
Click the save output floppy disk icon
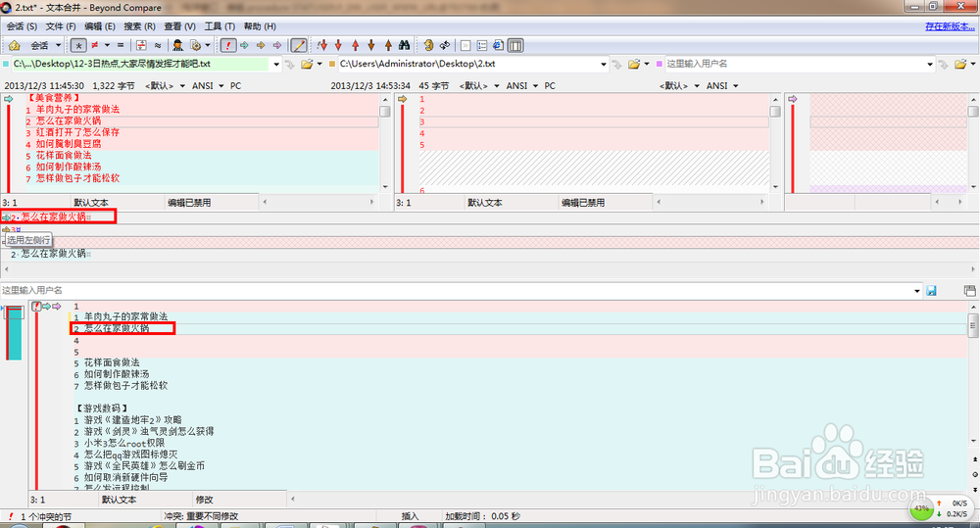(x=931, y=291)
